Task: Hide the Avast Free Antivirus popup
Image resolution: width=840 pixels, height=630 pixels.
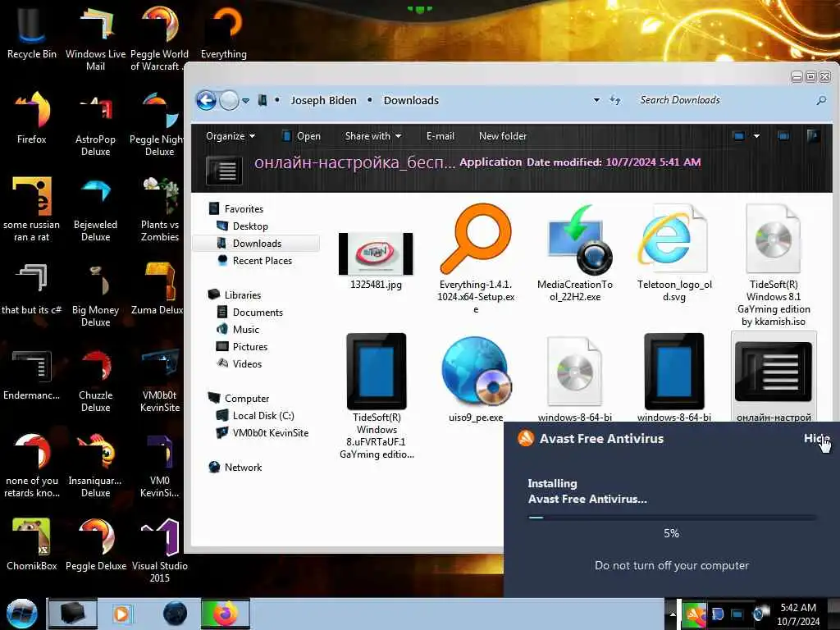Action: click(x=816, y=438)
